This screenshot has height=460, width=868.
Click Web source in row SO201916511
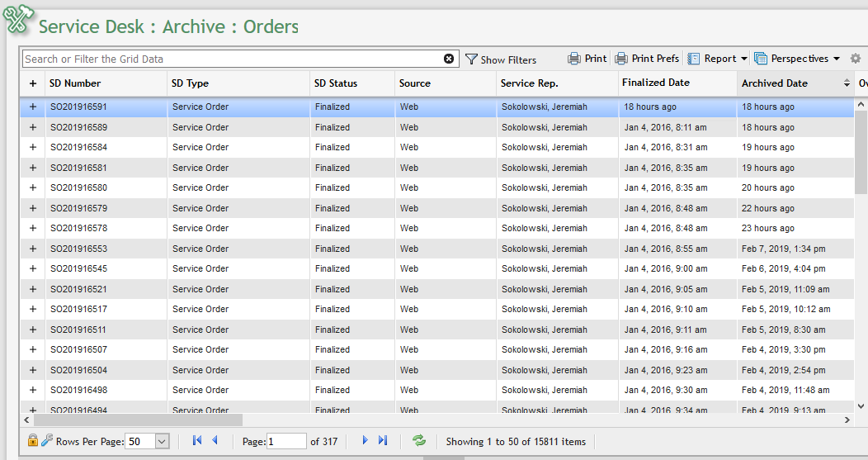(x=409, y=330)
